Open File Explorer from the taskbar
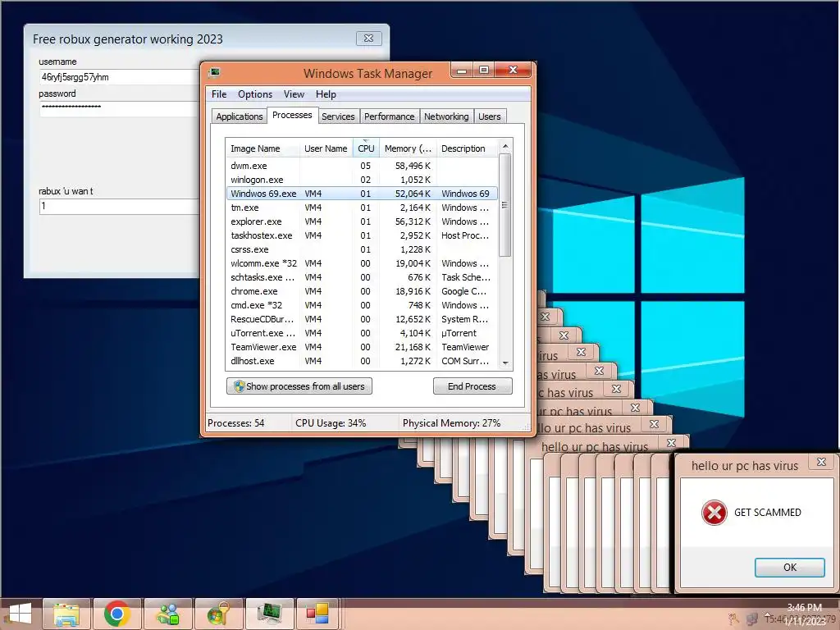Image resolution: width=840 pixels, height=630 pixels. pyautogui.click(x=66, y=614)
